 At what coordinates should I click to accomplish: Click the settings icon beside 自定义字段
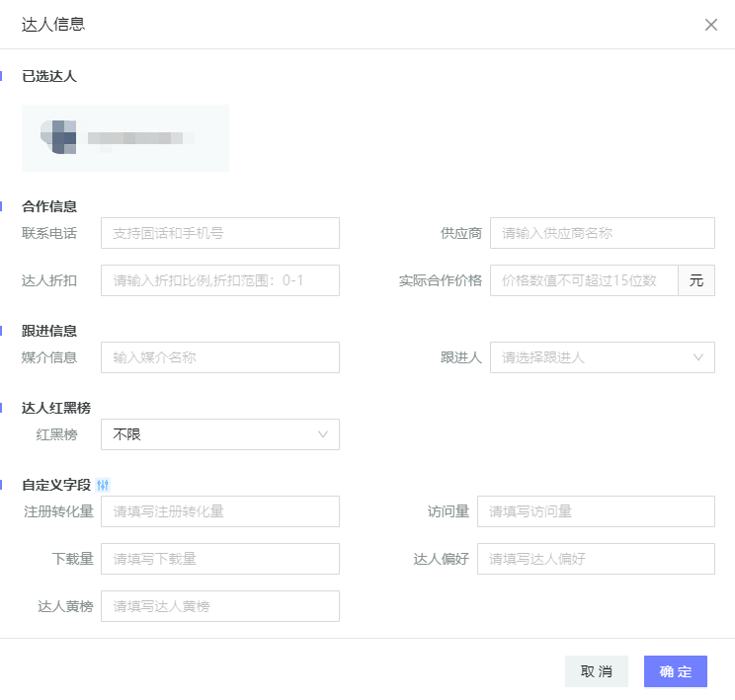coord(104,485)
